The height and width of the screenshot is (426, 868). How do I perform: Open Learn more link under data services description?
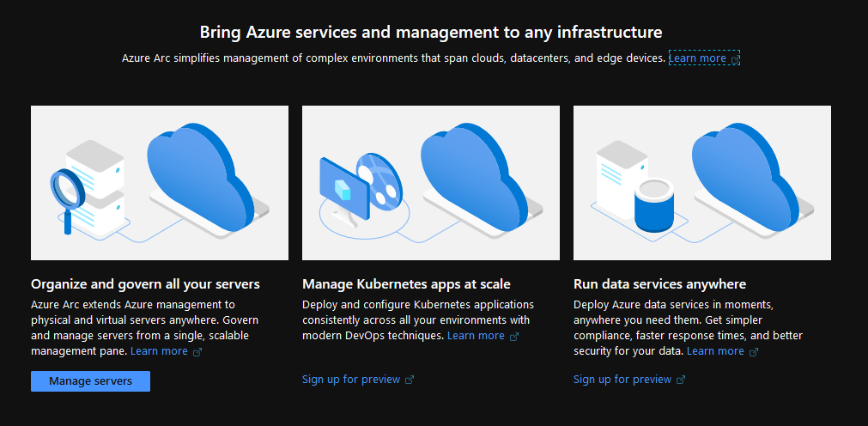coord(715,351)
